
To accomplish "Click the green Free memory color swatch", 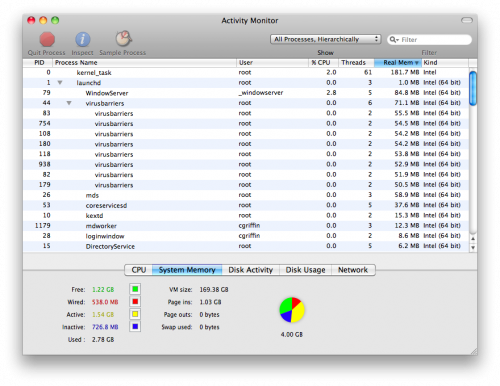I will (x=135, y=289).
